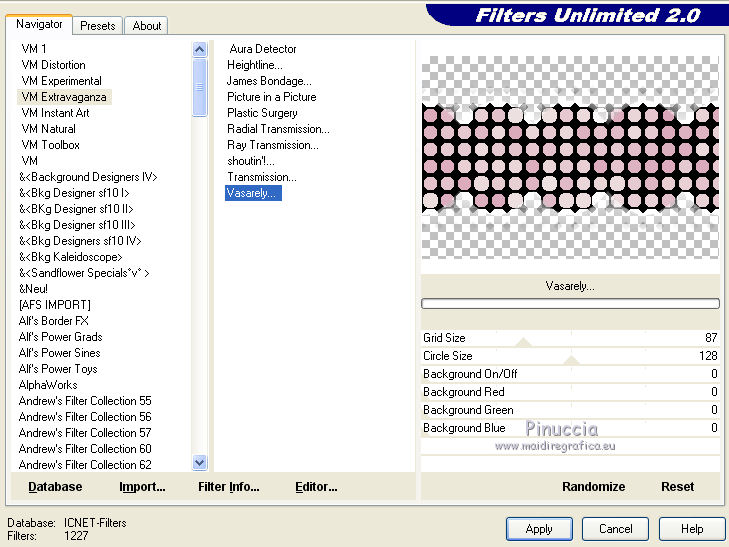Click the progress bar under Vasarely label
Viewport: 729px width, 547px height.
pos(570,303)
